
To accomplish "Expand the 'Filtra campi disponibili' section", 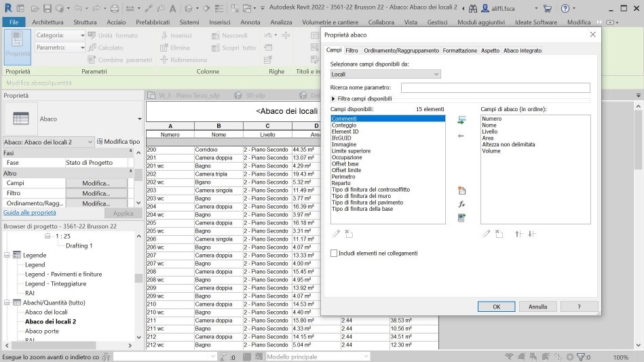I will (x=333, y=99).
